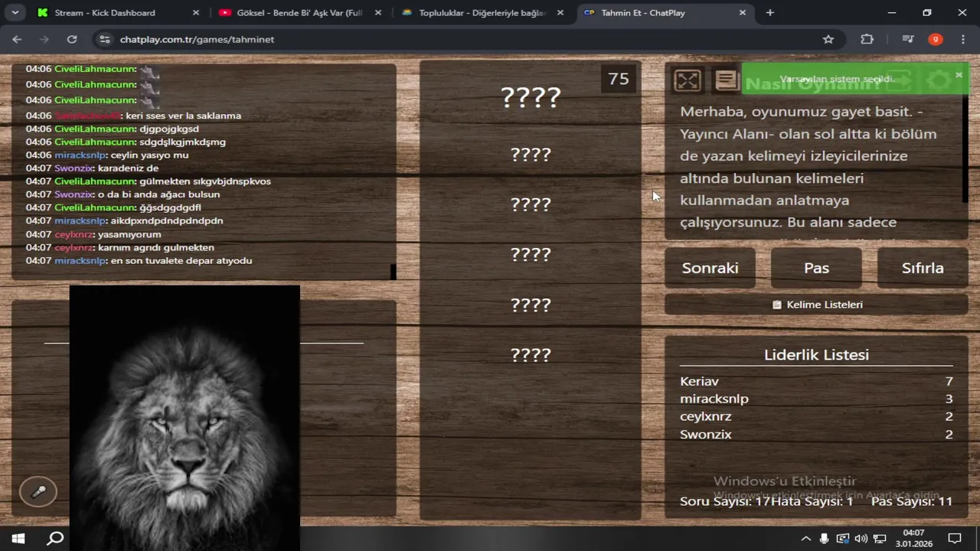The height and width of the screenshot is (551, 980).
Task: Click chat message 'ceylin yasıyo mu'
Action: coord(149,155)
